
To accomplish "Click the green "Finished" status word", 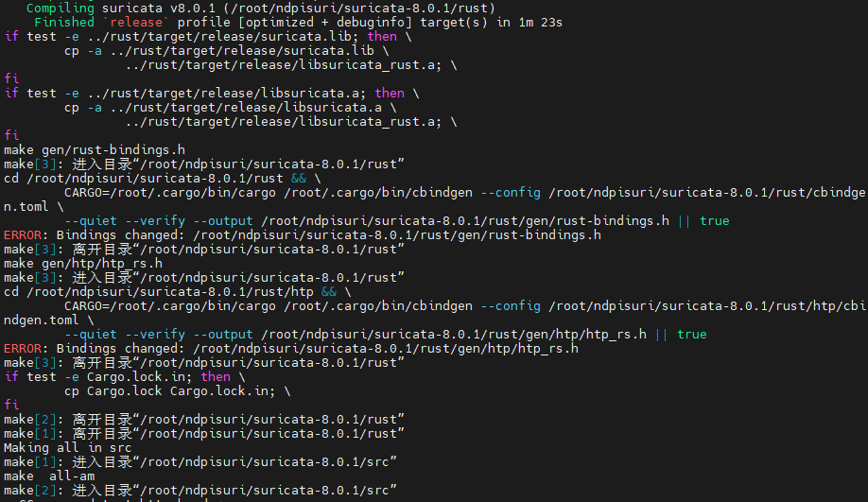I will 64,22.
